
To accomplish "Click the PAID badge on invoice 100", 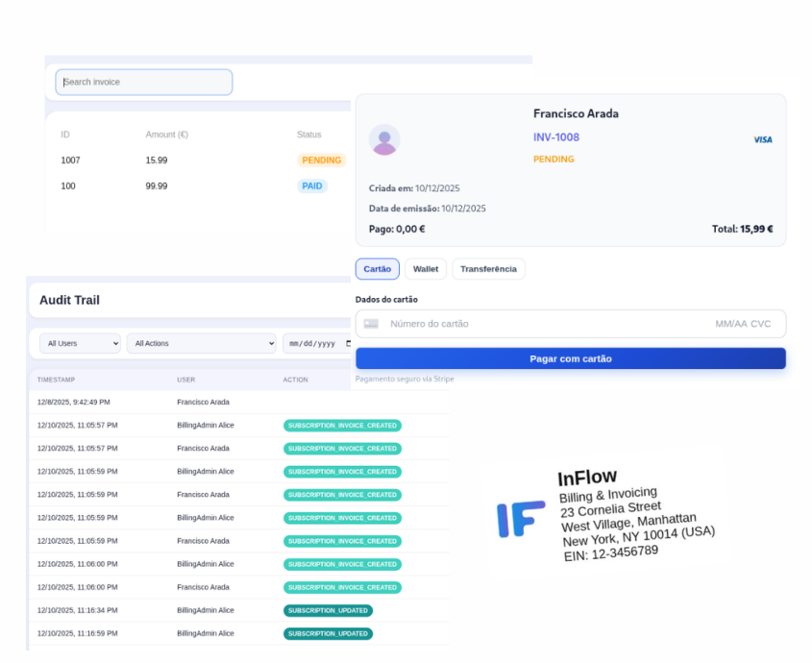I will [311, 185].
